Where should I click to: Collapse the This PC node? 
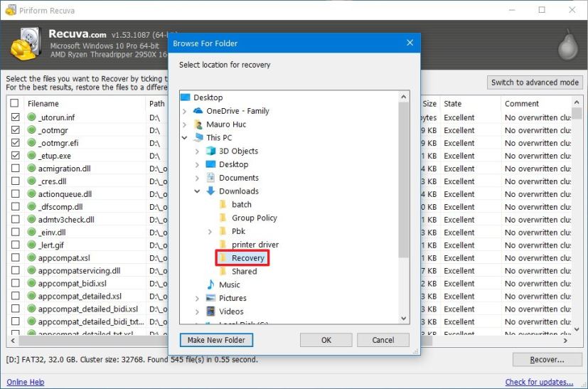pyautogui.click(x=184, y=138)
